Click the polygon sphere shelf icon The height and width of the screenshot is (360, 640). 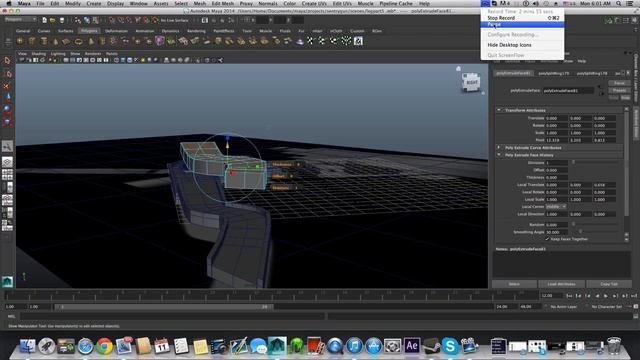point(20,41)
